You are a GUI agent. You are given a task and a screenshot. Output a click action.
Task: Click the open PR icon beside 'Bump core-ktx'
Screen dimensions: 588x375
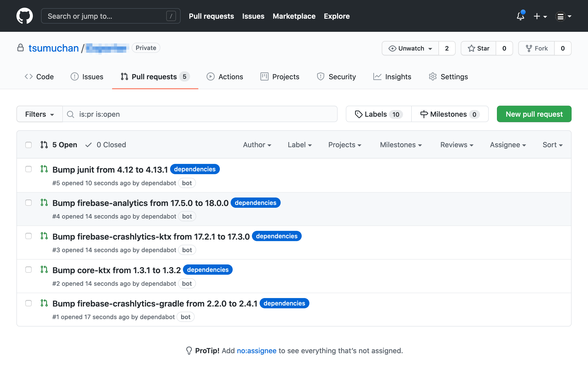44,269
